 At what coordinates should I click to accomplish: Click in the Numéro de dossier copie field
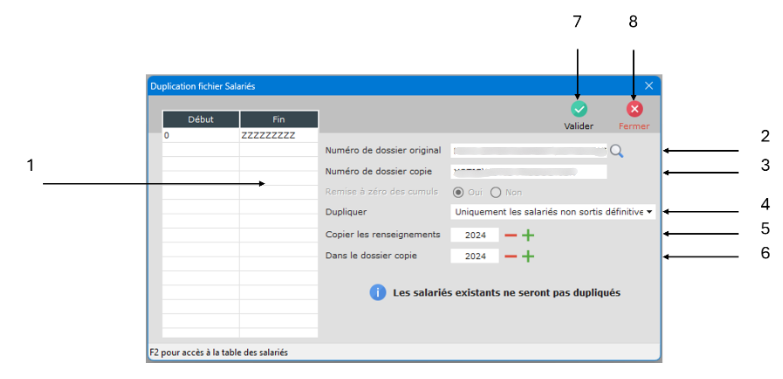pyautogui.click(x=529, y=172)
